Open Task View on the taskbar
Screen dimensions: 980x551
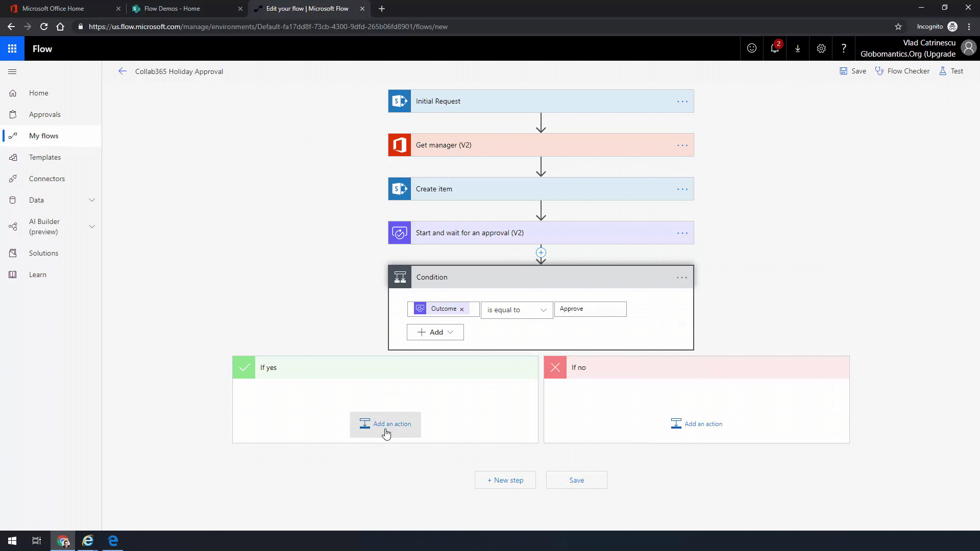click(37, 541)
